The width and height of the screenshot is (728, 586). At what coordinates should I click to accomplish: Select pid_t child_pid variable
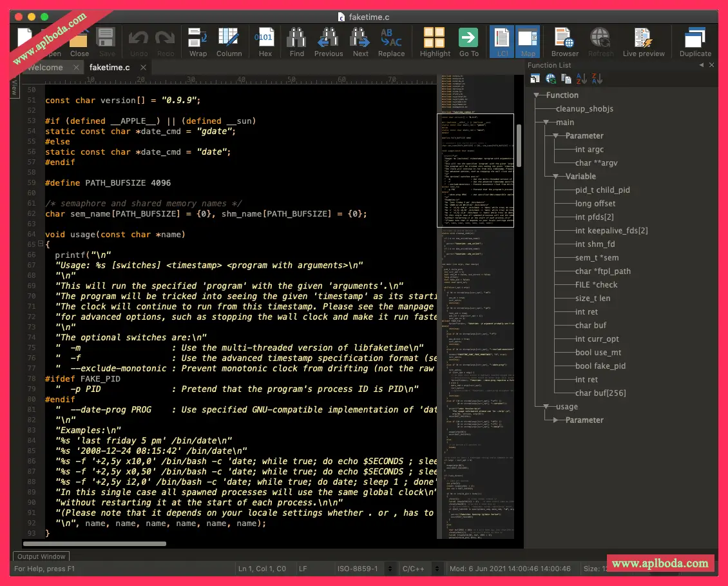pyautogui.click(x=602, y=190)
